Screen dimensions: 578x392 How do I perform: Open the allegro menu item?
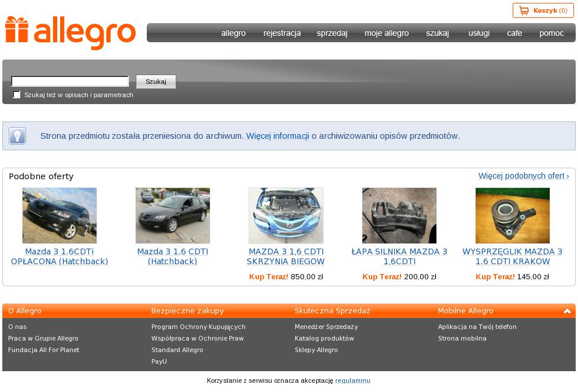point(234,33)
